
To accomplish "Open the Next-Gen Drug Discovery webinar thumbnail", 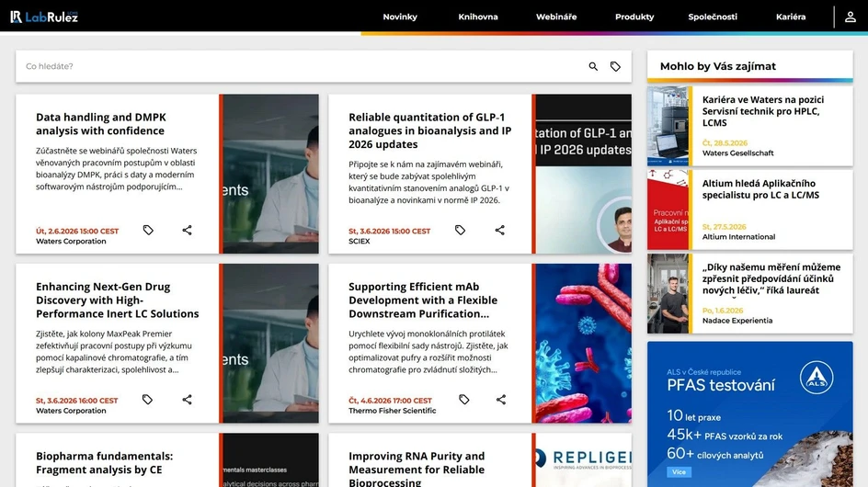I will (x=270, y=343).
